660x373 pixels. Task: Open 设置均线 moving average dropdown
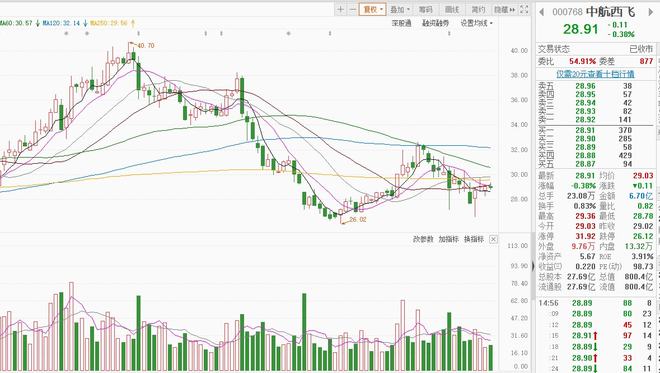point(476,23)
